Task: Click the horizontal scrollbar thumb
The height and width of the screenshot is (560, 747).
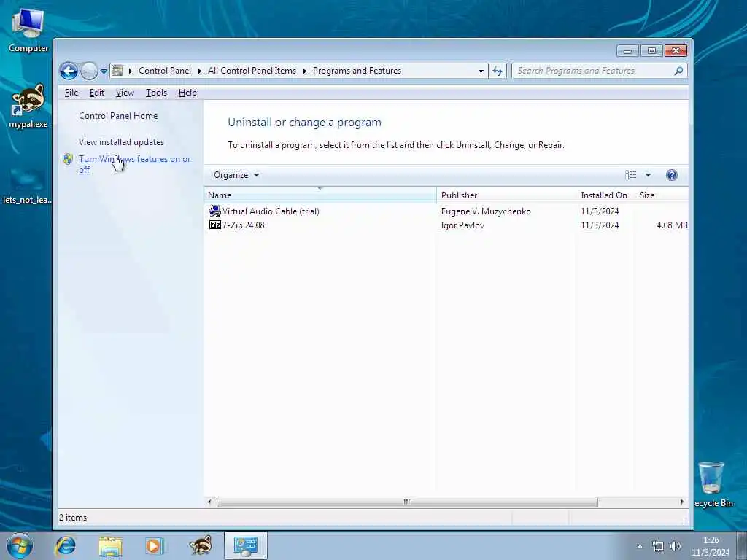Action: 407,502
